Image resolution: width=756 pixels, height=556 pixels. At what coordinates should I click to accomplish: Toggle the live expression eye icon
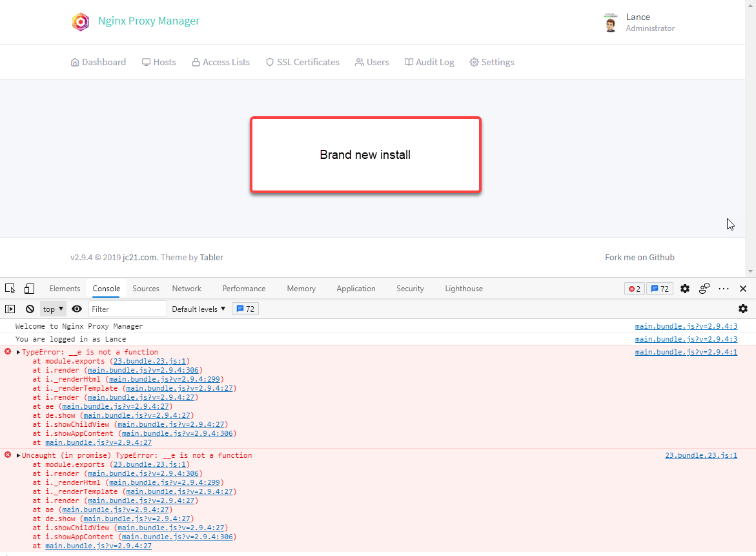coord(77,309)
